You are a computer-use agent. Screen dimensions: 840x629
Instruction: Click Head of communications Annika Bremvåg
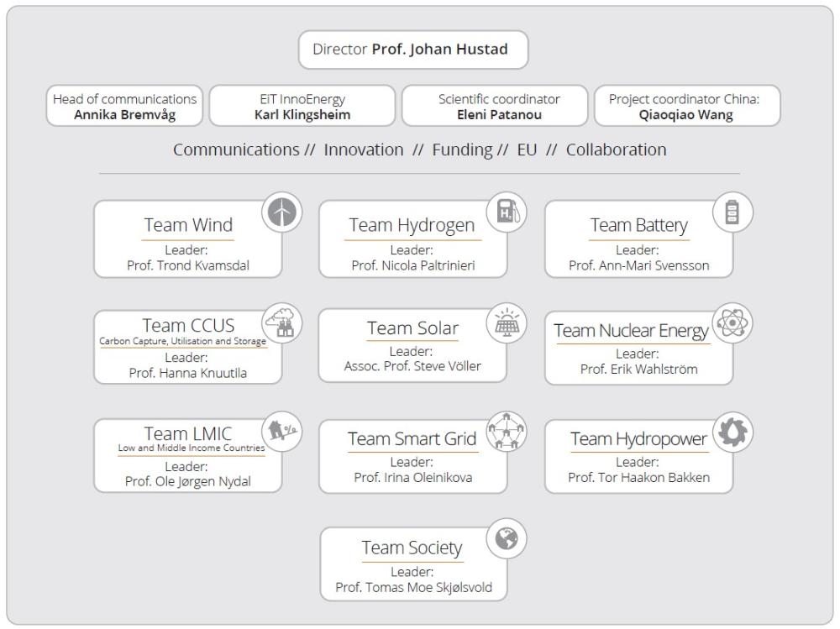[124, 107]
